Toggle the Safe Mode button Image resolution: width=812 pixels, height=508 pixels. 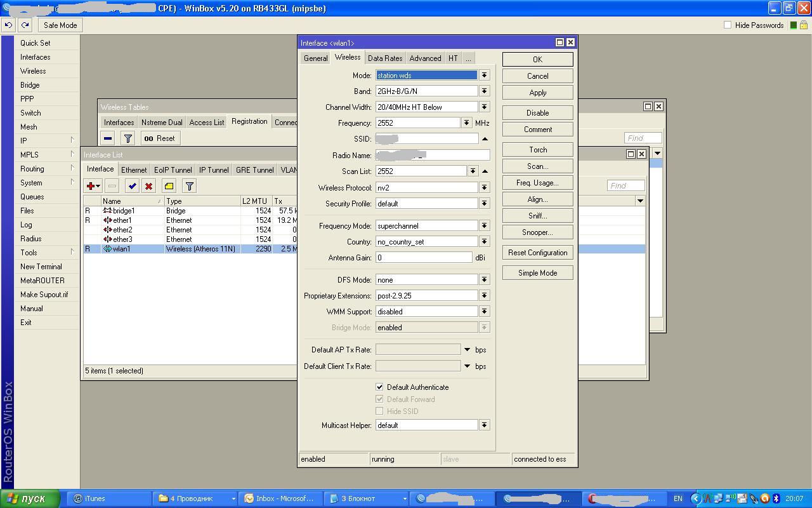coord(60,25)
